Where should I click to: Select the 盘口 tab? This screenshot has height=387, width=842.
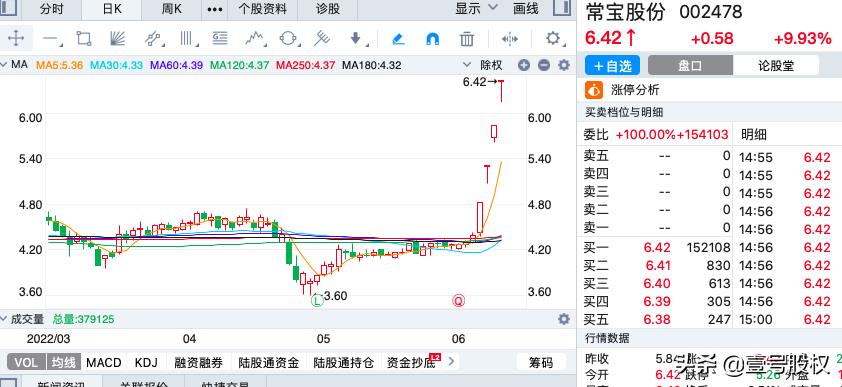[x=690, y=65]
